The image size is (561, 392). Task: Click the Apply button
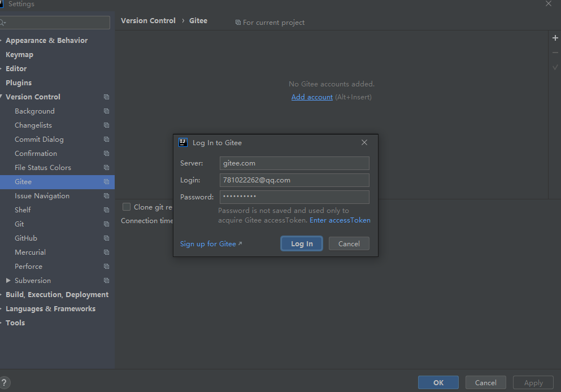[533, 382]
